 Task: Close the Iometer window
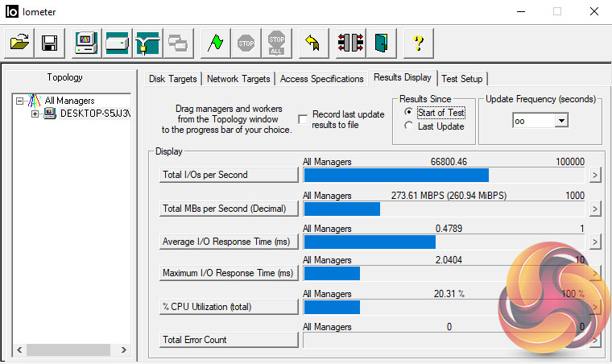(594, 12)
